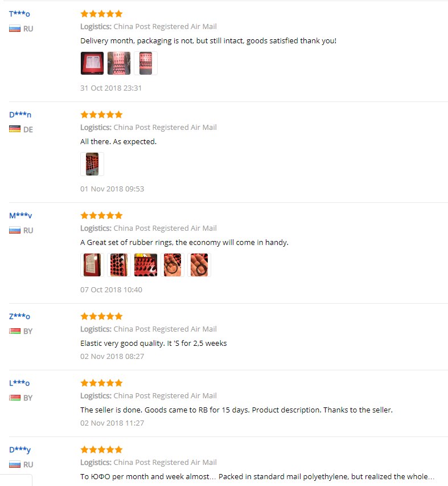This screenshot has width=448, height=486.
Task: View M***v's fifth review photo
Action: 199,265
